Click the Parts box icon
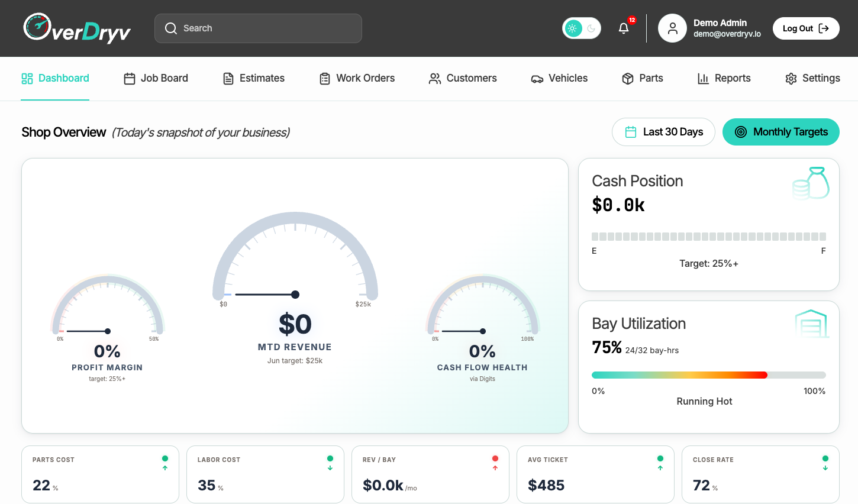 click(628, 79)
